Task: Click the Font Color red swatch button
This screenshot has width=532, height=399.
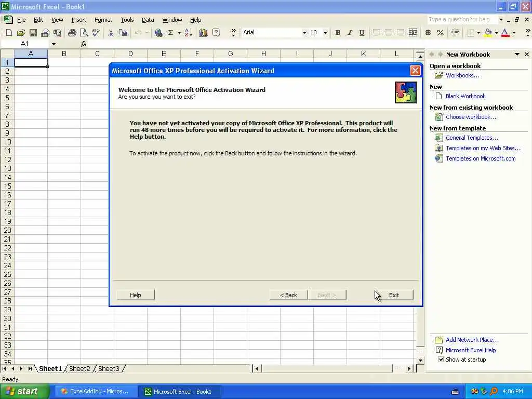Action: click(505, 33)
